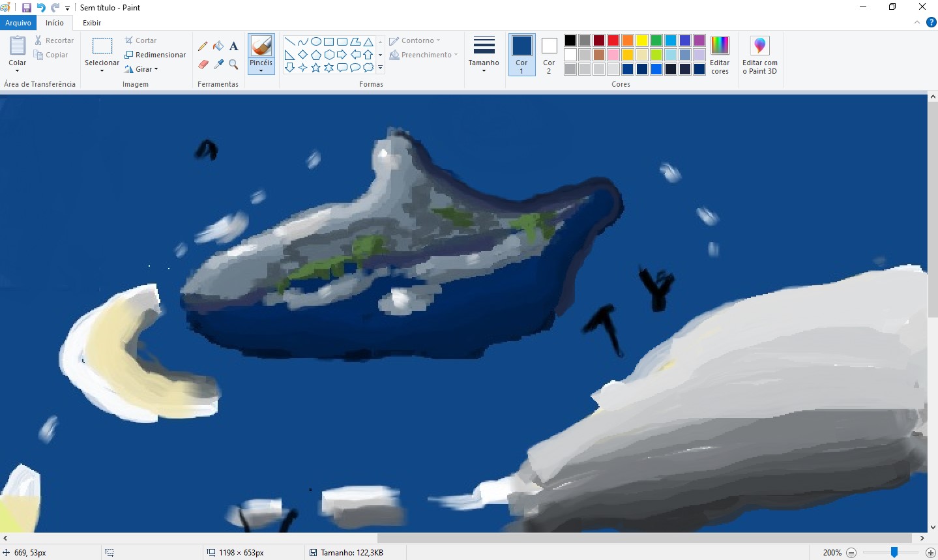938x560 pixels.
Task: Choose the triangle shape
Action: point(368,41)
